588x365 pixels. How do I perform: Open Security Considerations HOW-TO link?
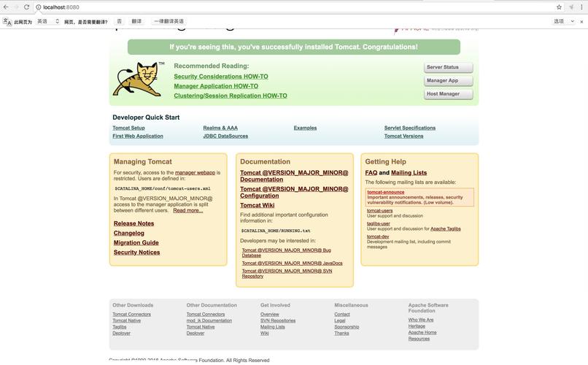(x=221, y=77)
